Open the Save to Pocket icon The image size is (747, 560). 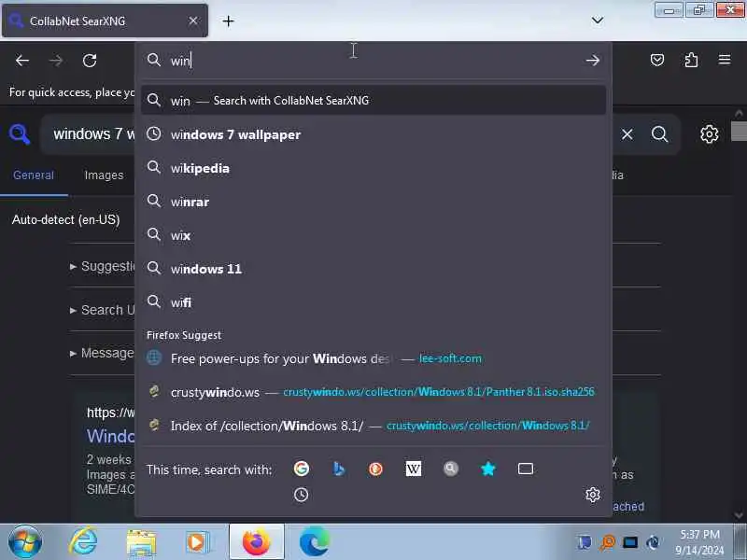click(x=657, y=60)
